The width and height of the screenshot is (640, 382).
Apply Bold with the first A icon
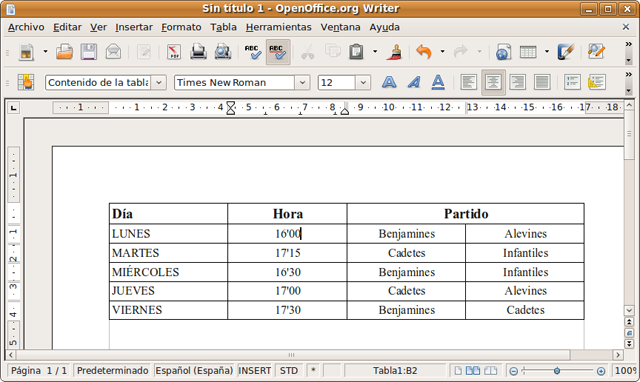[389, 82]
